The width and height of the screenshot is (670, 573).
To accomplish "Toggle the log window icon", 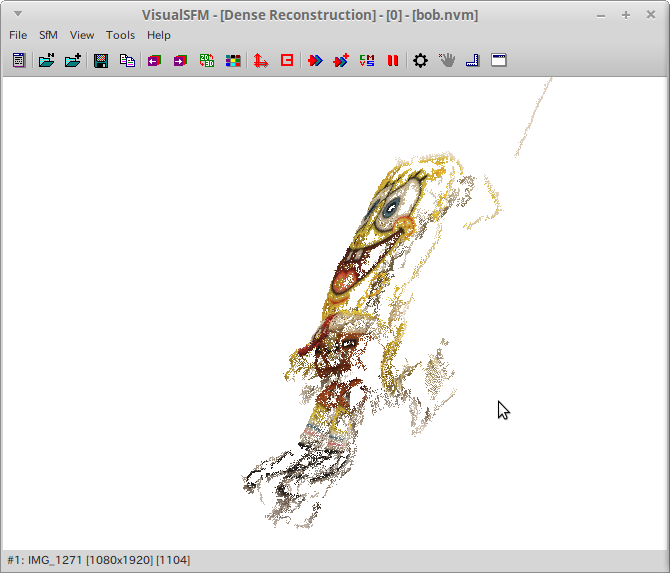I will 18,61.
